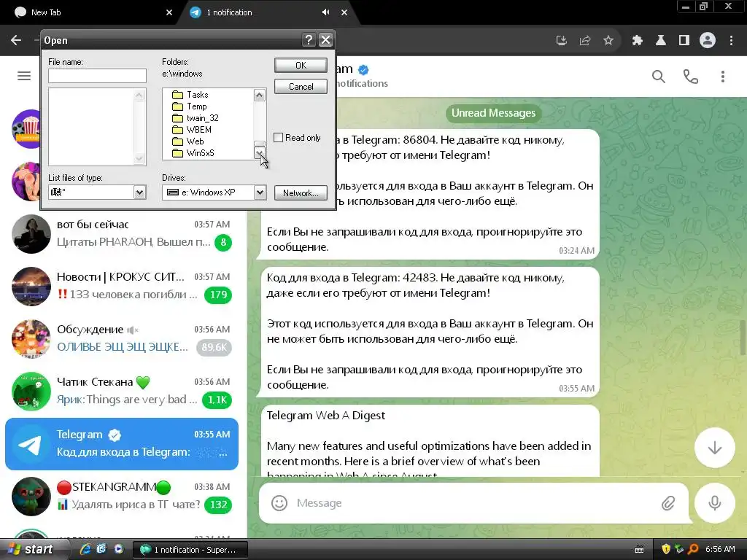Search in the Telegram chat
Image resolution: width=747 pixels, height=560 pixels.
click(x=659, y=76)
